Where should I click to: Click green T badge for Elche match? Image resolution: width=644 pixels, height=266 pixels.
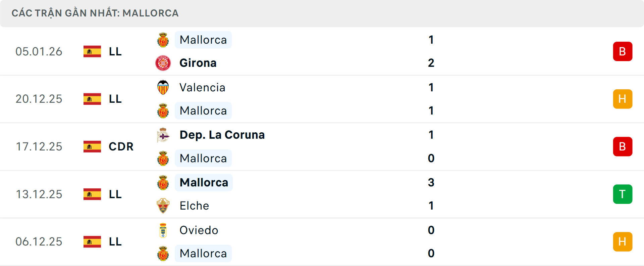click(x=623, y=194)
